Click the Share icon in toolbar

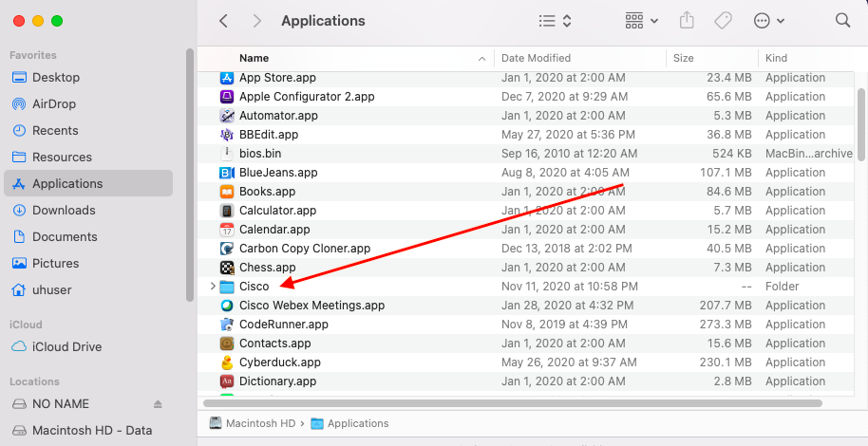click(x=688, y=21)
